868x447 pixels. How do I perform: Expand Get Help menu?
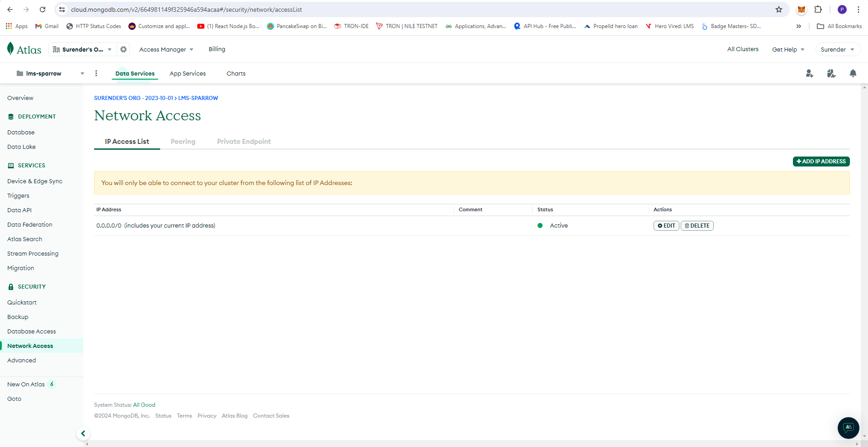point(788,49)
